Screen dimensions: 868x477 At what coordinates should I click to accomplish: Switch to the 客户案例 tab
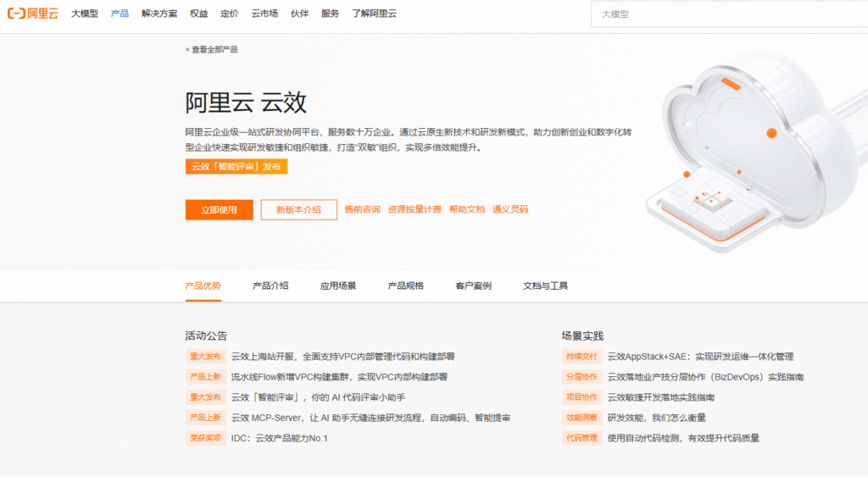coord(473,286)
